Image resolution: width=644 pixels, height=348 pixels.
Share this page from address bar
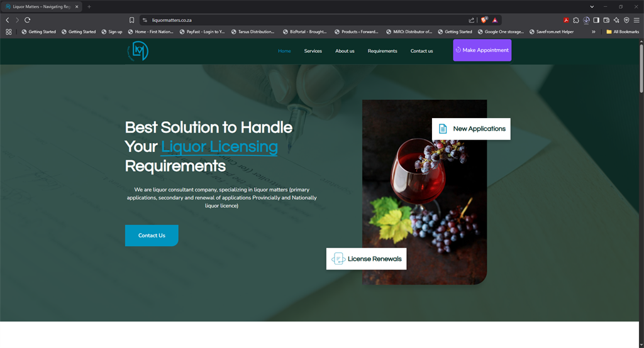(471, 20)
